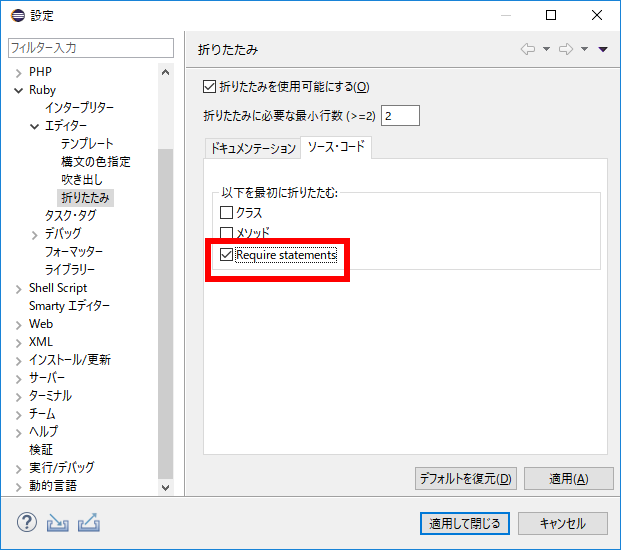Expand the ヘルプ tree node
The image size is (621, 550).
(18, 433)
